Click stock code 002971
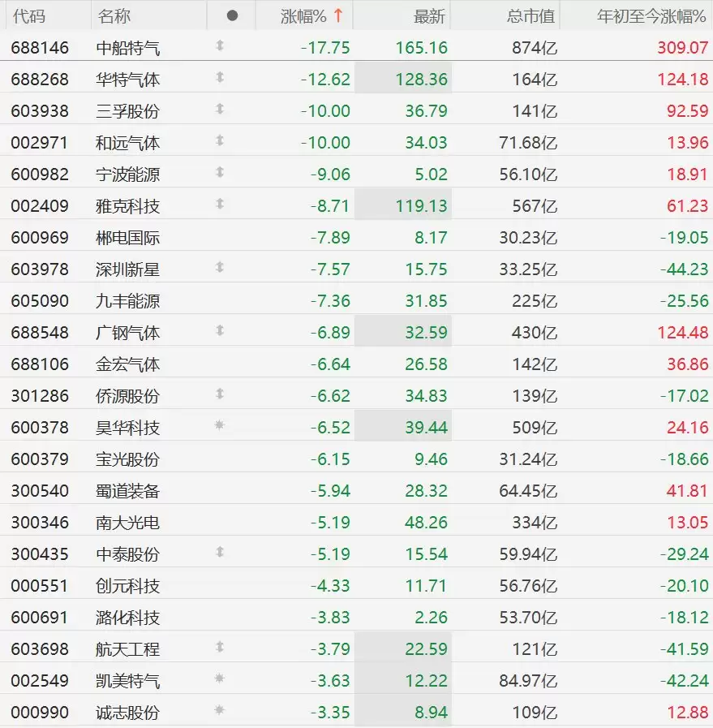 point(40,143)
